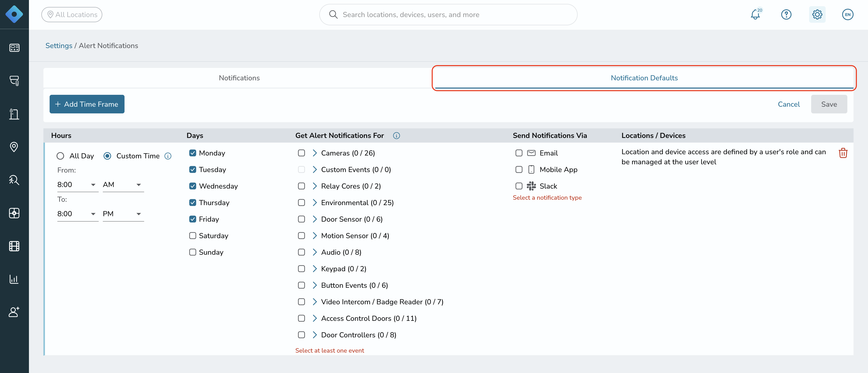
Task: Expand the Button Events group
Action: 315,285
